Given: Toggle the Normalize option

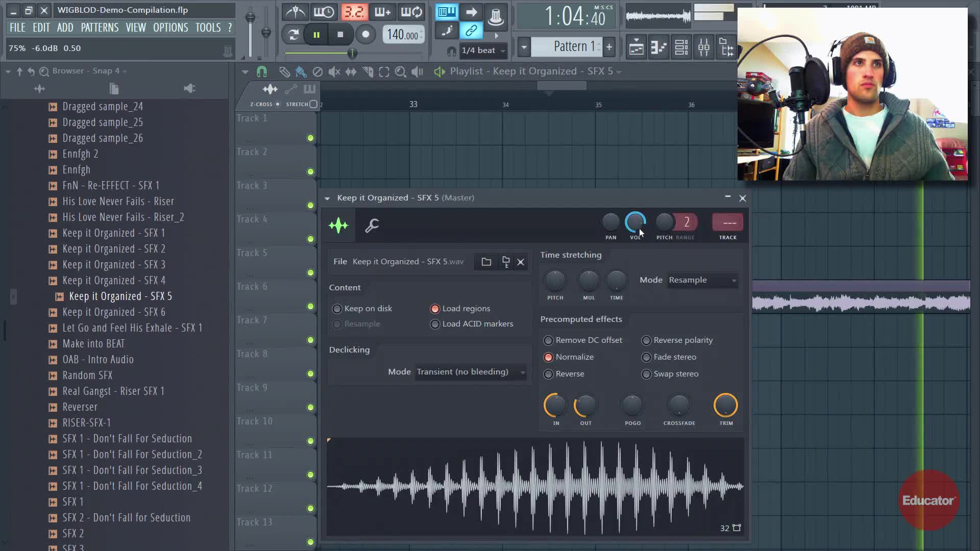Looking at the screenshot, I should (x=549, y=357).
